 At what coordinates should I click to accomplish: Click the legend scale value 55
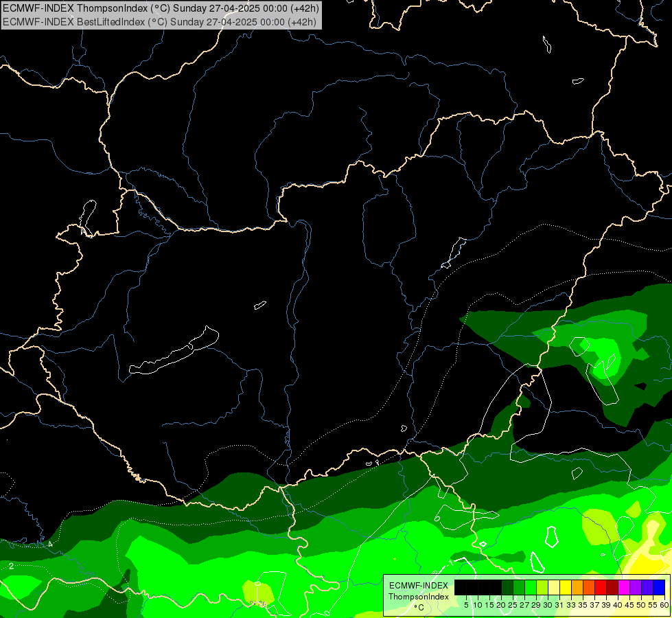click(x=653, y=605)
